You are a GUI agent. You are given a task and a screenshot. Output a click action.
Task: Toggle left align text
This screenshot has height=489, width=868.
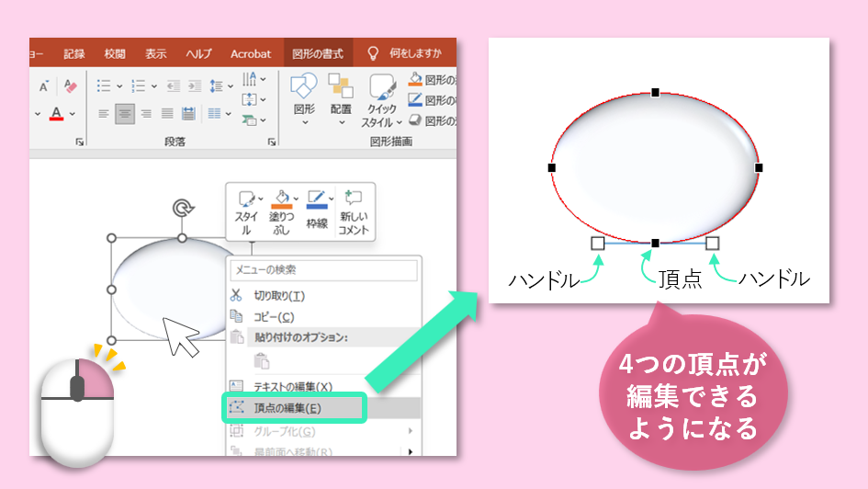coord(103,114)
